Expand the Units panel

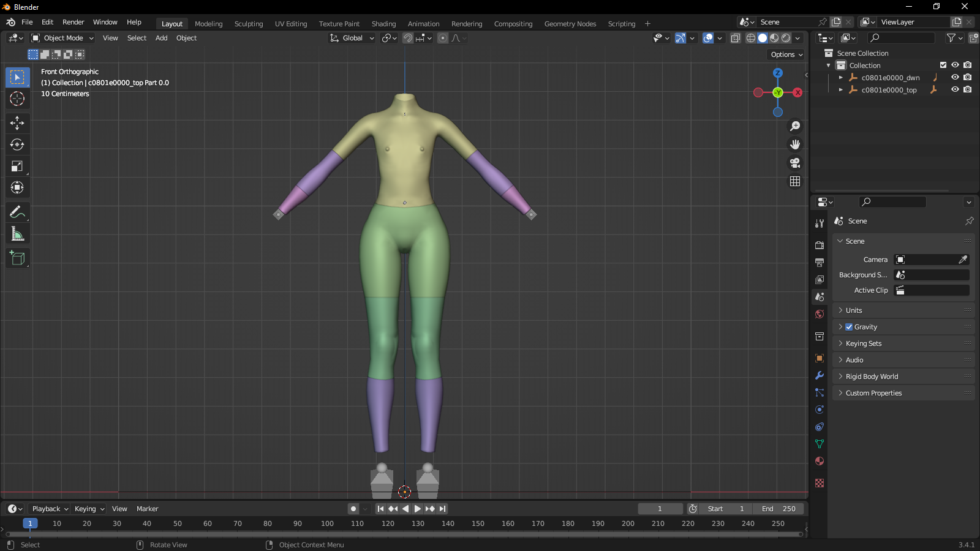[x=903, y=310]
